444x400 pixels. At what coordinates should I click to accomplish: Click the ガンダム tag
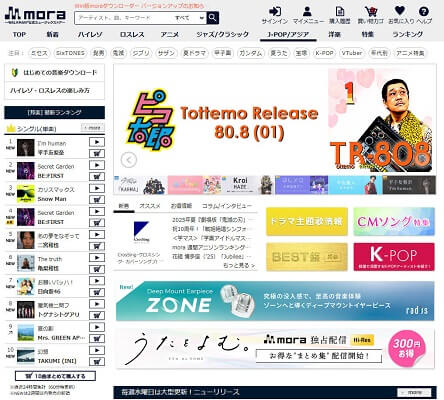tap(251, 53)
